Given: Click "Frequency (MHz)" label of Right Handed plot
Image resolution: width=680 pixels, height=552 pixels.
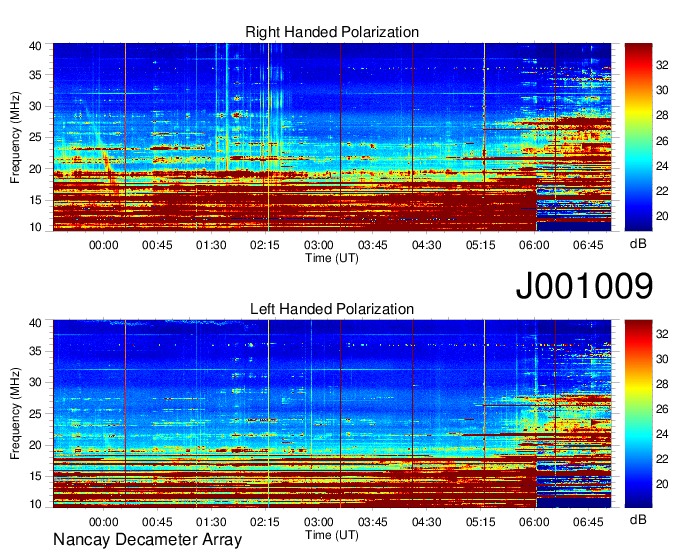Looking at the screenshot, I should tap(15, 137).
